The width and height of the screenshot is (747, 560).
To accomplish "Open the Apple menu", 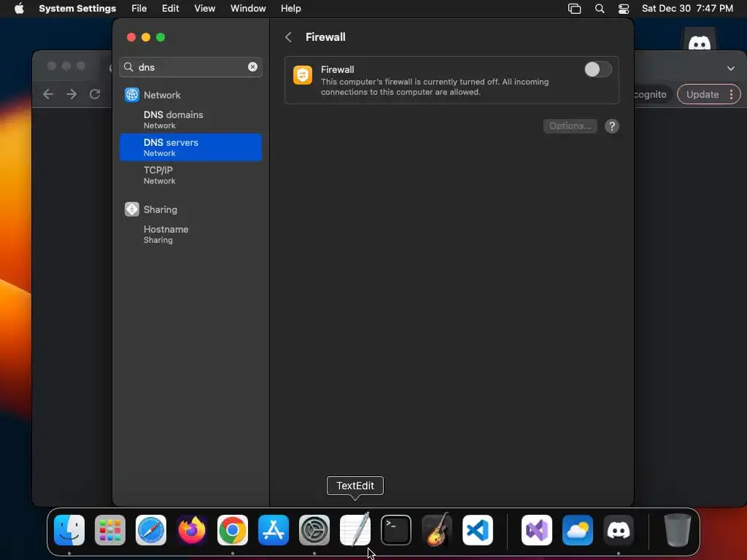I will pyautogui.click(x=19, y=9).
